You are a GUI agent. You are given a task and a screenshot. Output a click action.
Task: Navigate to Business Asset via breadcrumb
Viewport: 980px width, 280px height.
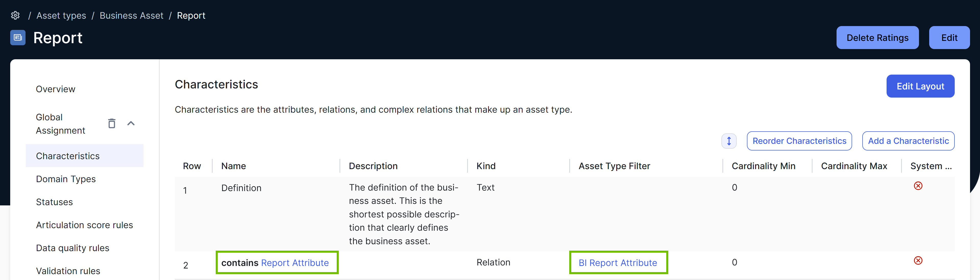point(131,15)
